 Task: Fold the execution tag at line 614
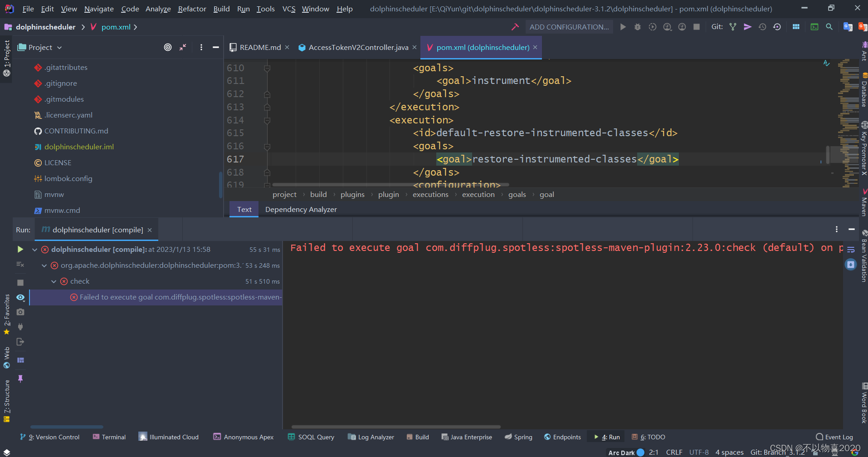tap(267, 120)
